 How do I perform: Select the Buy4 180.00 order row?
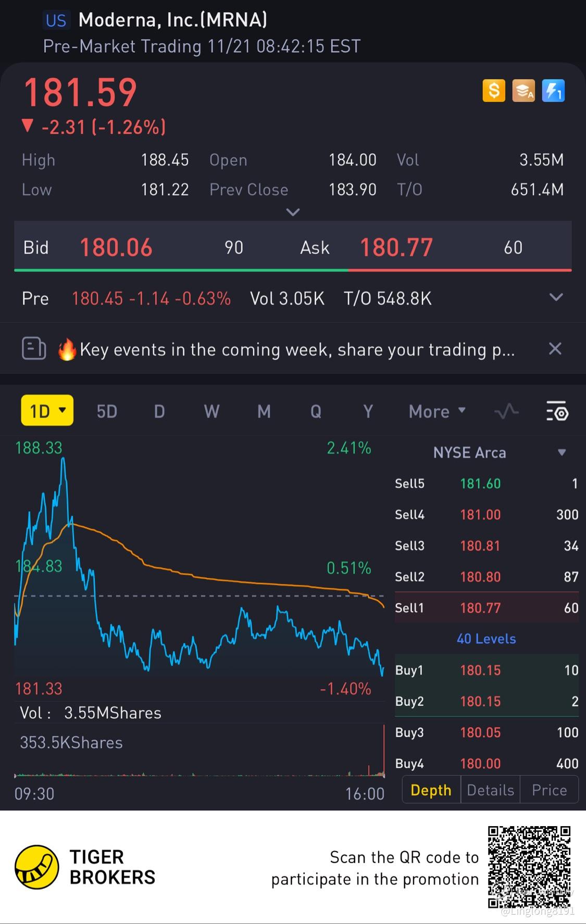tap(487, 763)
